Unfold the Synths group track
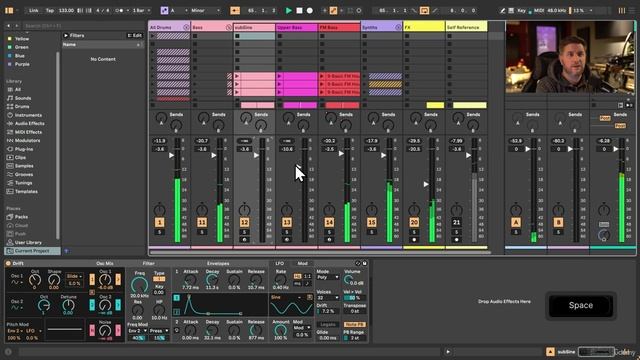 point(398,27)
